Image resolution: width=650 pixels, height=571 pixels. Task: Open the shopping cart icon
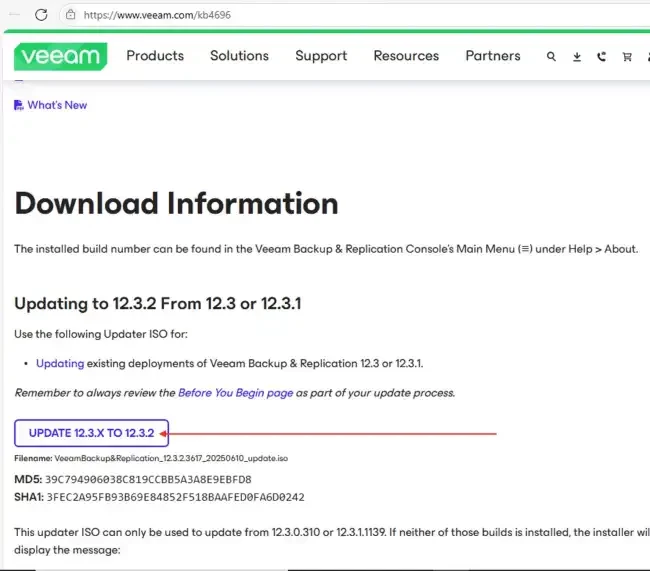coord(627,57)
